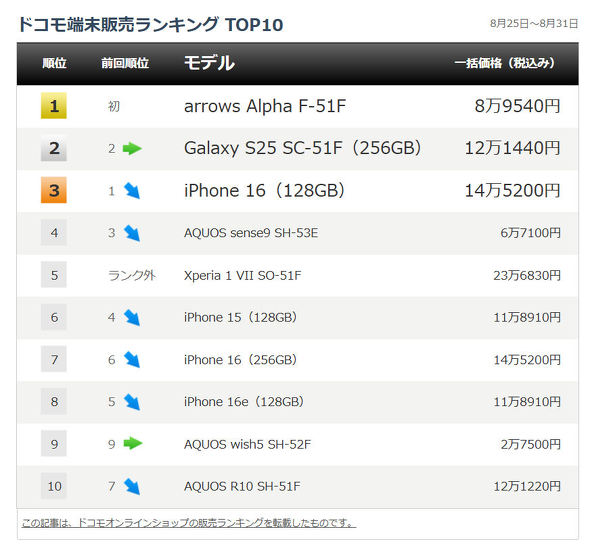Click previous rank 5 in iPhone 16e row
The width and height of the screenshot is (590, 548).
coord(112,402)
